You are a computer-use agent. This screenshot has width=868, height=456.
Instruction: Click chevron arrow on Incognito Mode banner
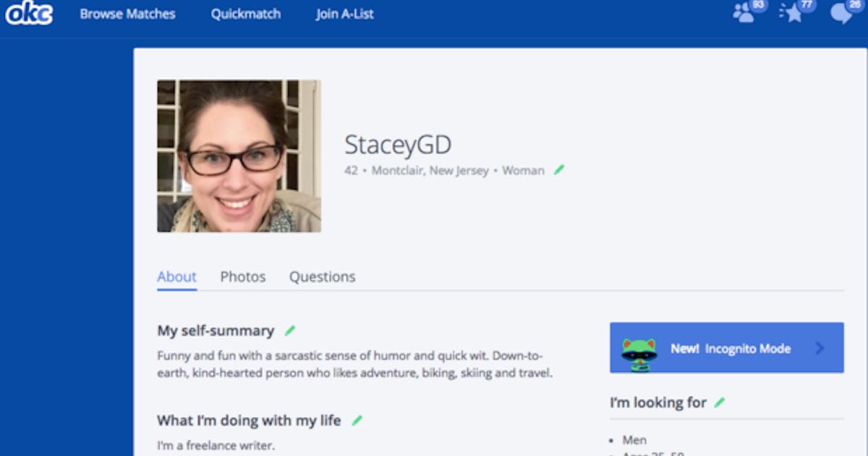(820, 348)
